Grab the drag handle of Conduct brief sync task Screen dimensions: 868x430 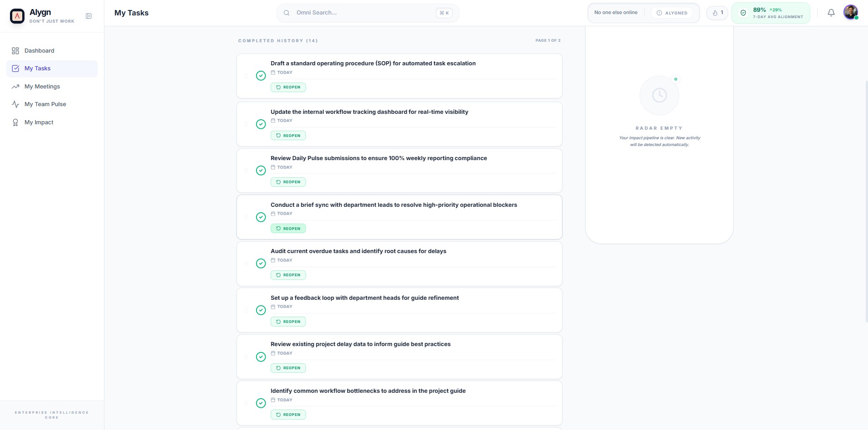pos(247,217)
